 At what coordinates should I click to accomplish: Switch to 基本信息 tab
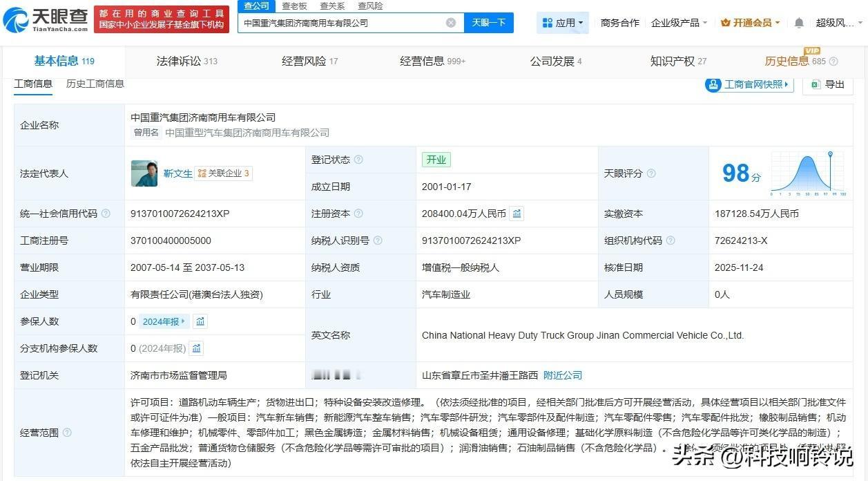click(64, 61)
